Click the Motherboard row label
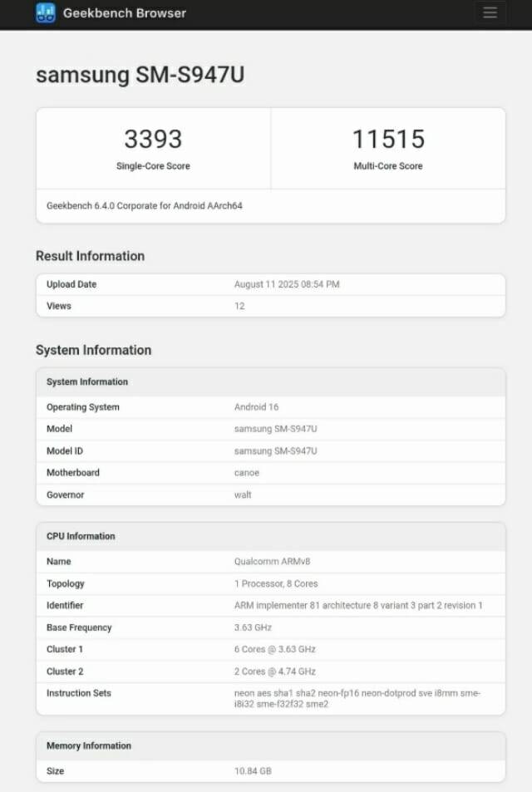532x792 pixels. coord(73,473)
